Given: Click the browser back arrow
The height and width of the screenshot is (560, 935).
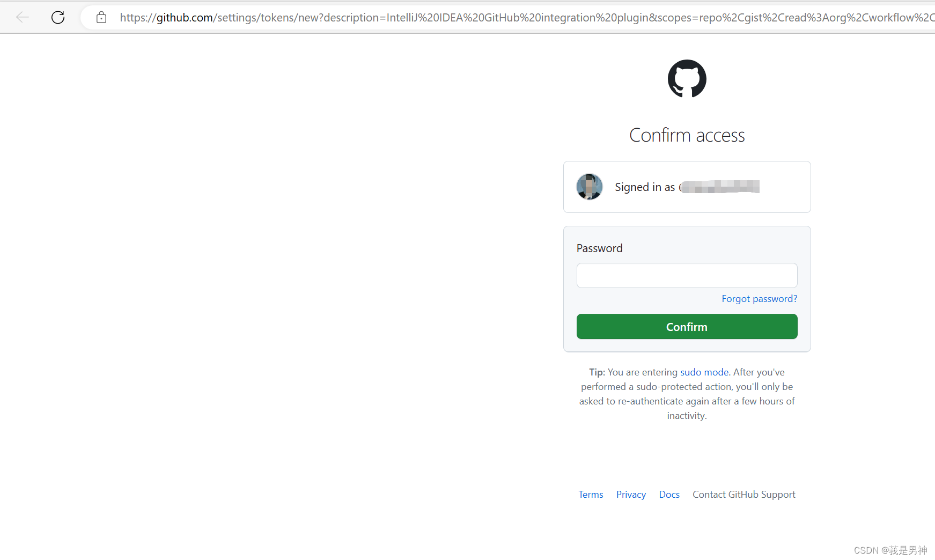Looking at the screenshot, I should [23, 17].
